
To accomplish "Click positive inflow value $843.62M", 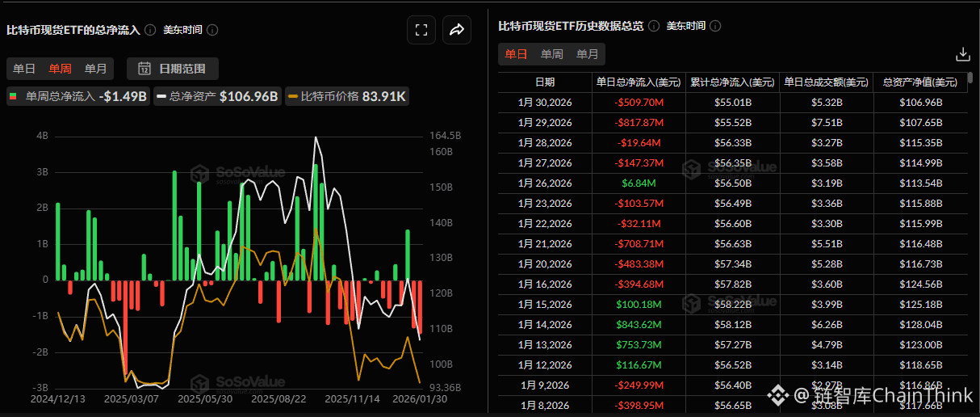I will tap(639, 325).
